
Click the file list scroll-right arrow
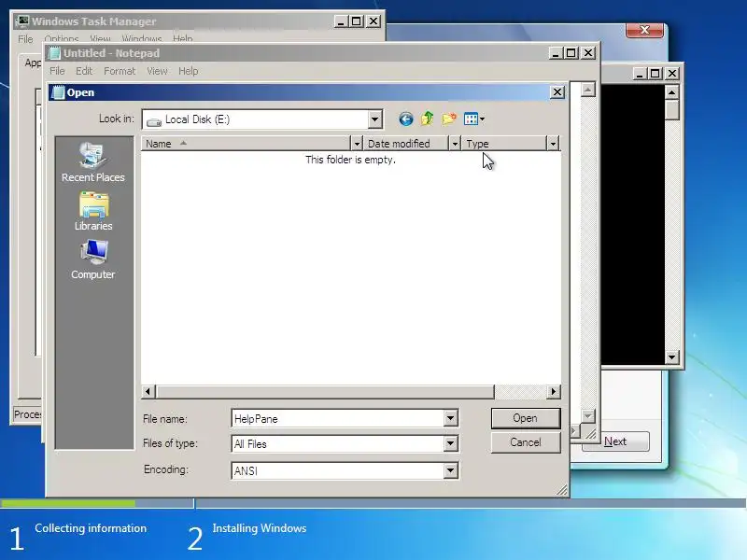tap(553, 391)
